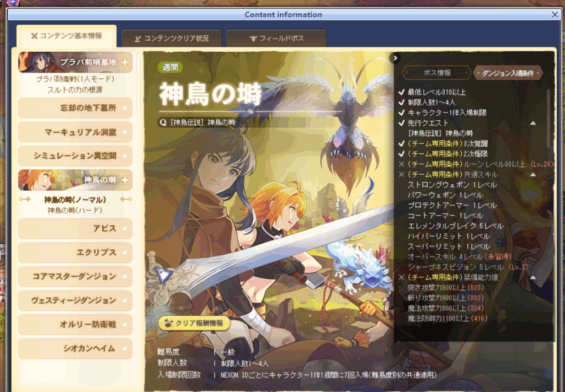Select スルトの力の根源 entry
The image size is (565, 392).
(75, 90)
